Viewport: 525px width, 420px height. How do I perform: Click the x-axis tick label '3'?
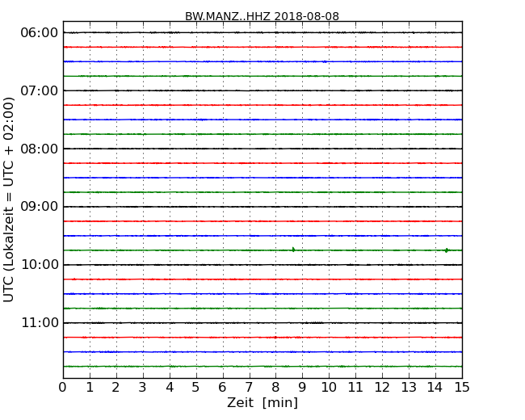point(143,388)
